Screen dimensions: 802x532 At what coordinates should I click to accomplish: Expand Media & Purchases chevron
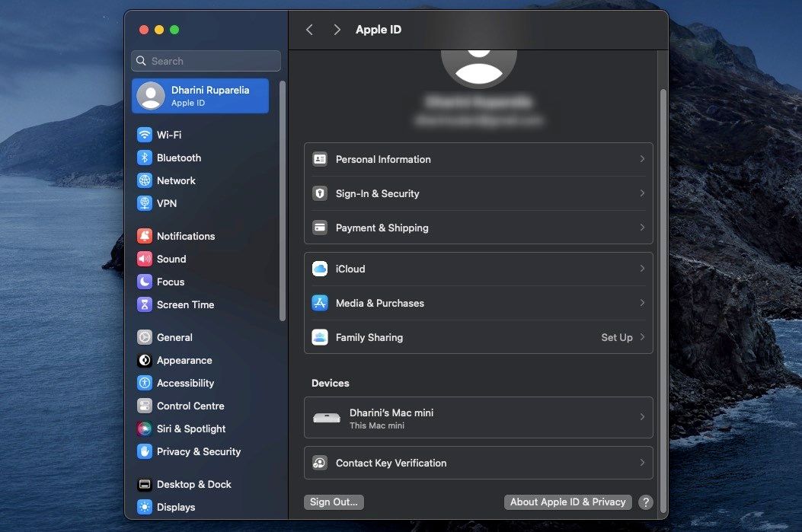642,303
